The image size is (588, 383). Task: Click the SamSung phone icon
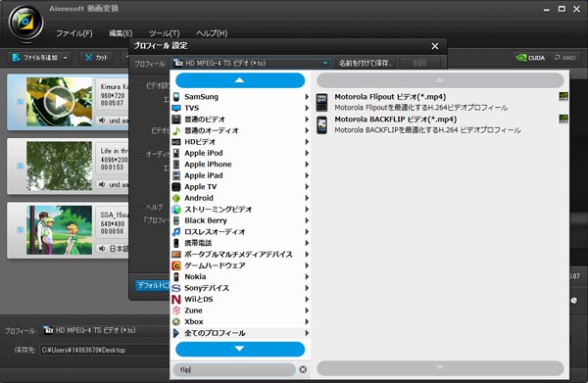(176, 97)
